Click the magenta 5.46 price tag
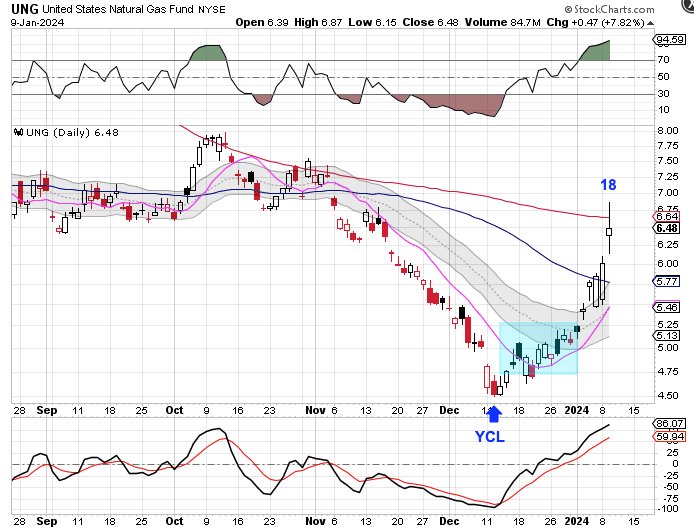Viewport: 694px width, 528px height. coord(668,308)
